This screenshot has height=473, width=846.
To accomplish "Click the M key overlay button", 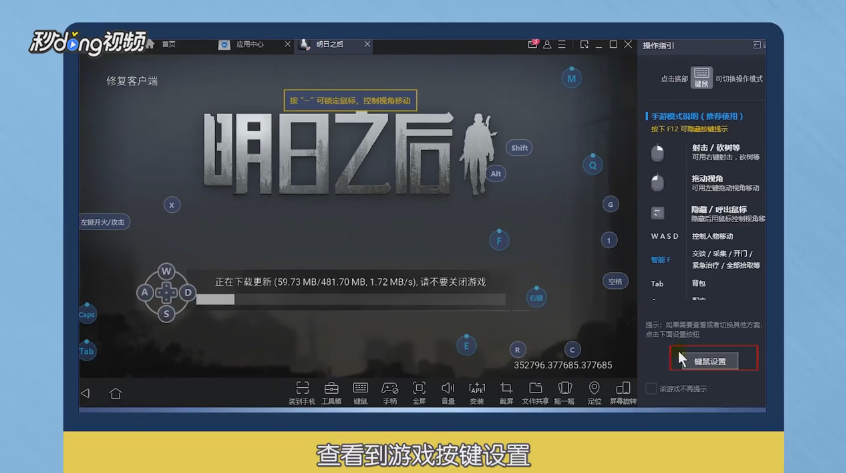I will tap(571, 78).
